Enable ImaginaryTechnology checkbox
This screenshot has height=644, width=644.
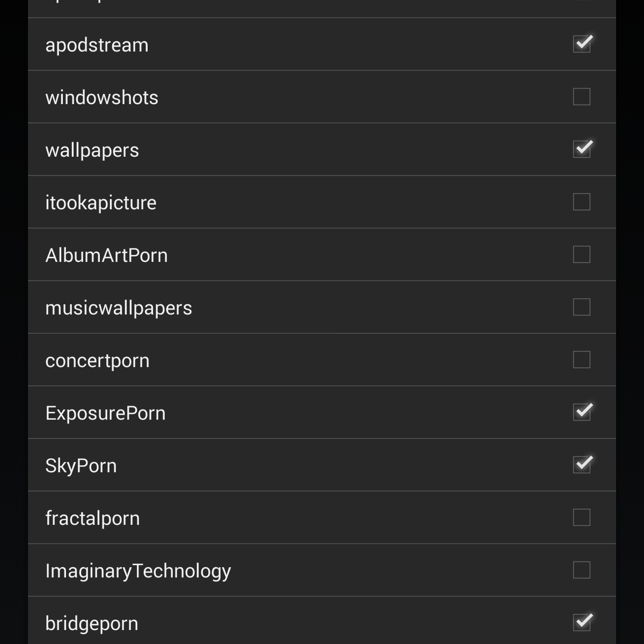point(582,570)
